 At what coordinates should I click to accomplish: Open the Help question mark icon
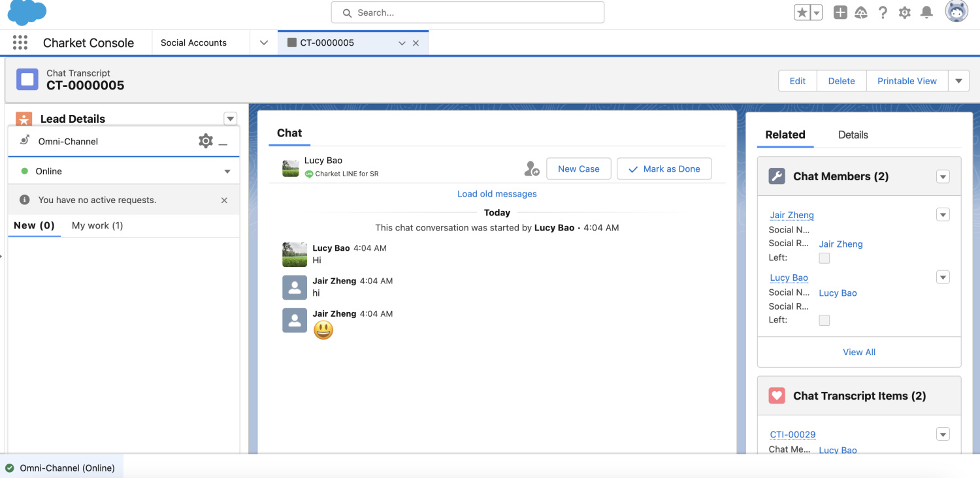click(883, 12)
